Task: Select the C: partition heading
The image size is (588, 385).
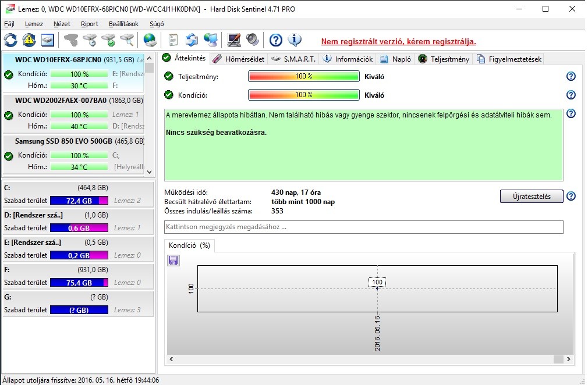Action: 7,188
